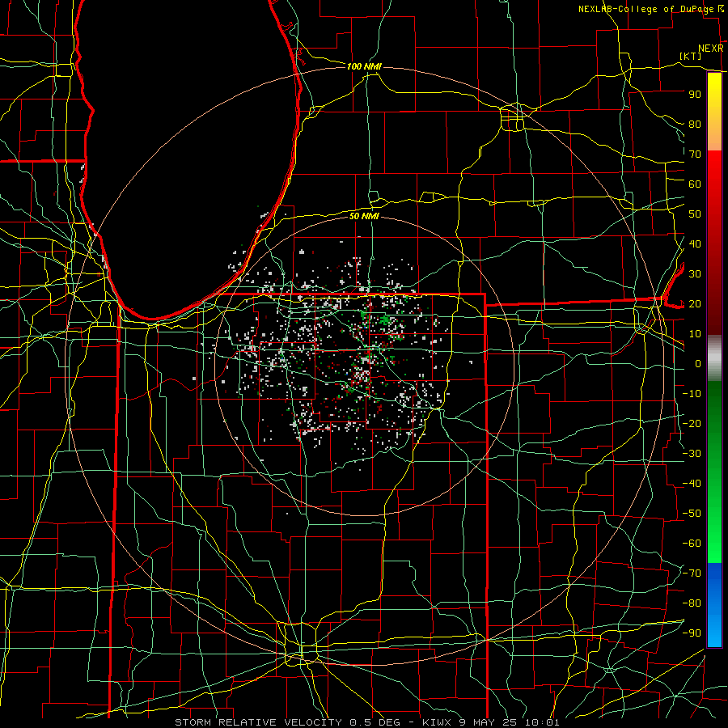728x728 pixels.
Task: Click the 20 value on the scale
Action: (695, 304)
